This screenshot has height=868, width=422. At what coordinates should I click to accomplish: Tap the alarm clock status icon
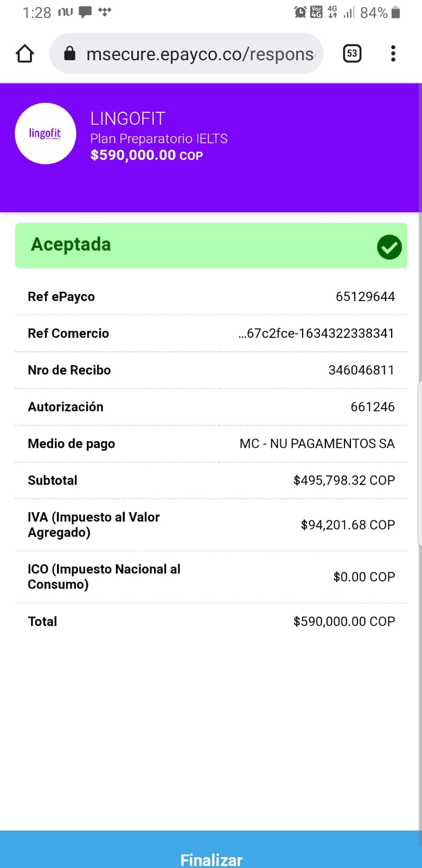pos(300,12)
